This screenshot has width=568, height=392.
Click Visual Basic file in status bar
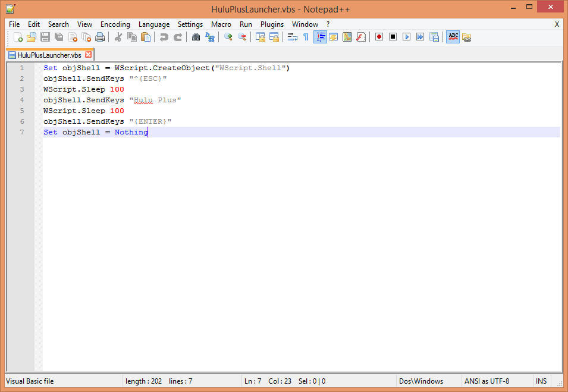[x=30, y=381]
